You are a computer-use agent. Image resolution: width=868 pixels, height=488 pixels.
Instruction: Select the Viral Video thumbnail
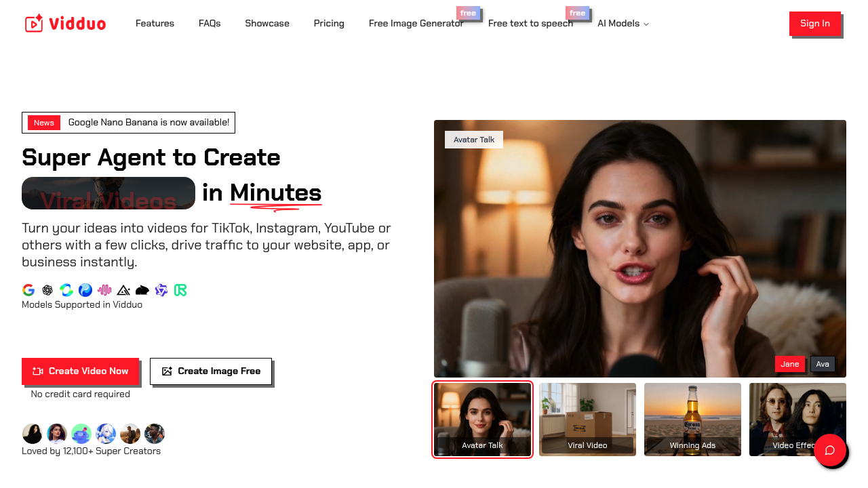click(x=587, y=420)
